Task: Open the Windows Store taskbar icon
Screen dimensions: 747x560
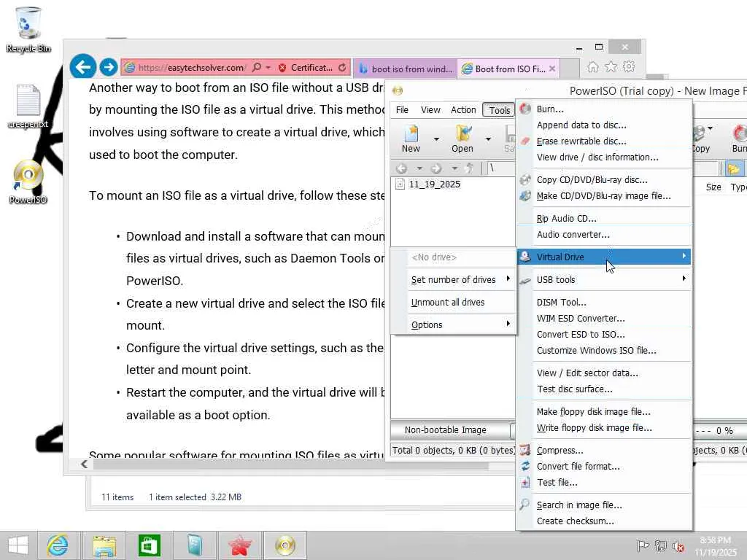Action: (149, 545)
